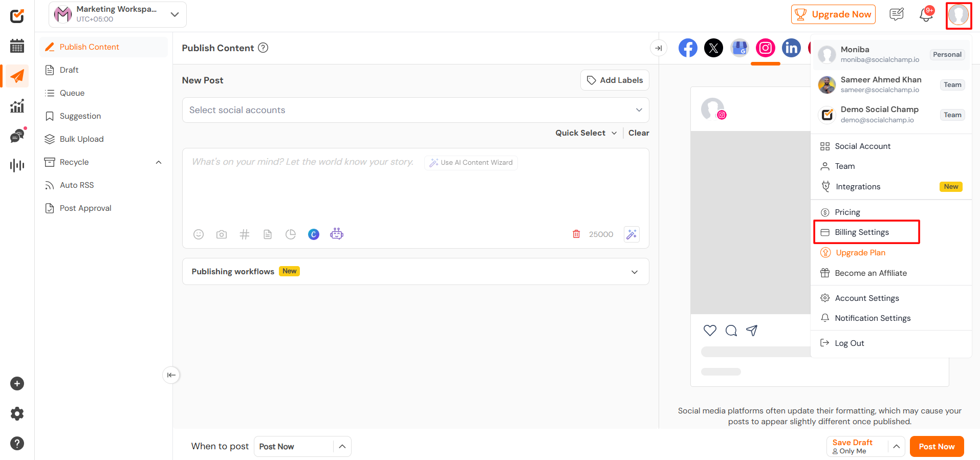Screen dimensions: 980x460
Task: Click the emoji picker icon in composer
Action: coord(199,234)
